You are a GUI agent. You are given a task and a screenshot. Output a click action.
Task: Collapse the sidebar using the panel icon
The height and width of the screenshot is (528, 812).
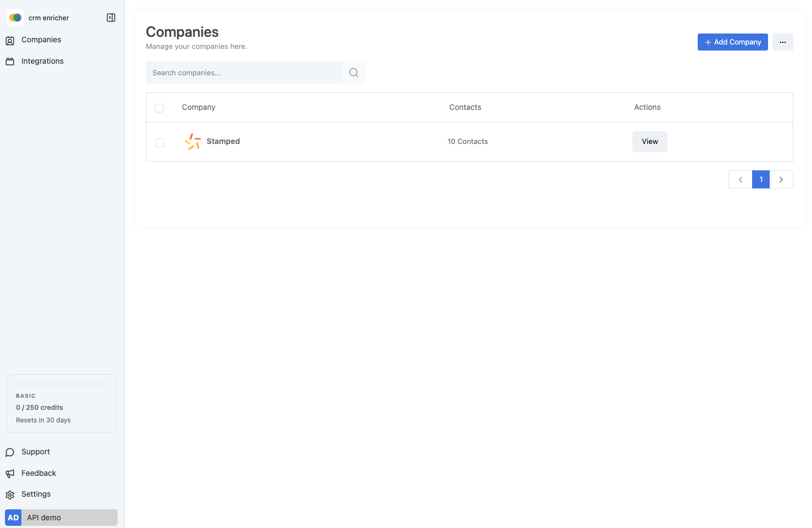[111, 18]
